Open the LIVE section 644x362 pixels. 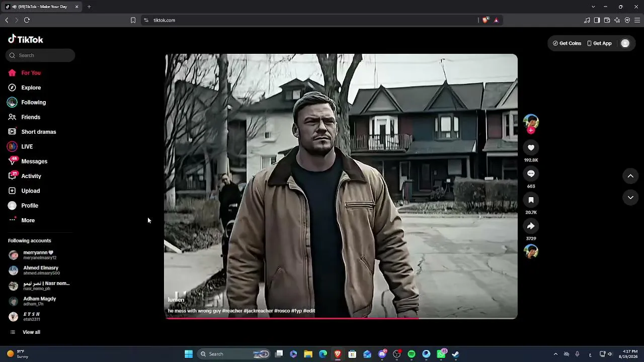20,146
